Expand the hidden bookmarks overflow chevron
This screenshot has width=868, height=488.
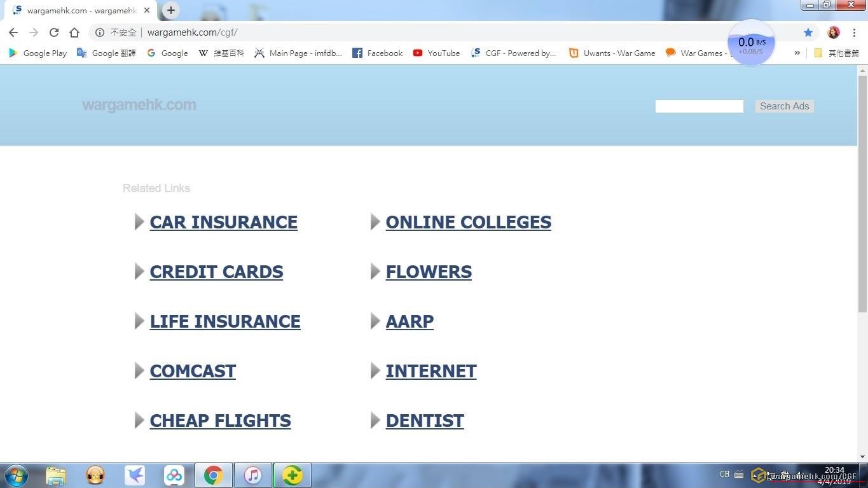[797, 53]
